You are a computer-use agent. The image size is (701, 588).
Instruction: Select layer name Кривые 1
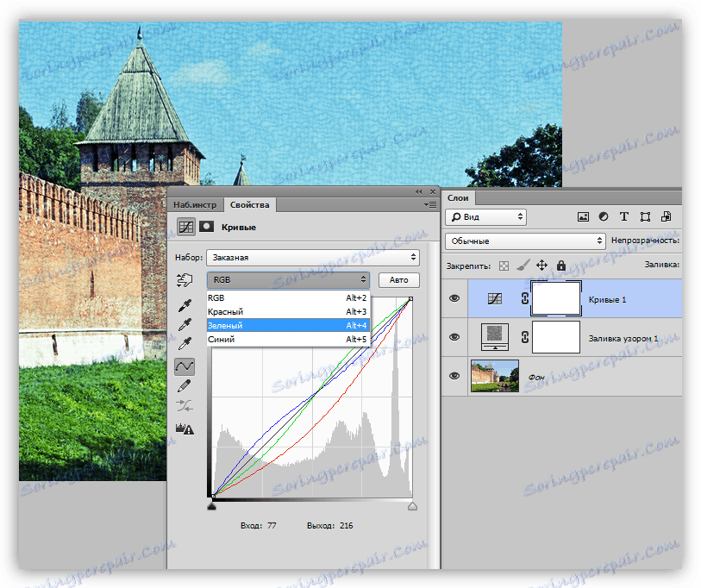[x=607, y=299]
